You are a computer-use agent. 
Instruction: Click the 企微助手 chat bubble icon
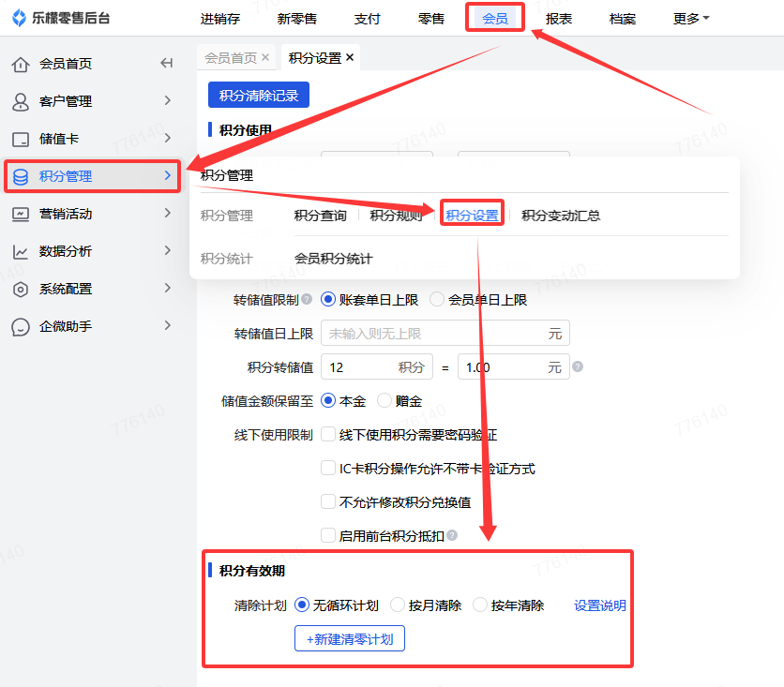point(21,327)
